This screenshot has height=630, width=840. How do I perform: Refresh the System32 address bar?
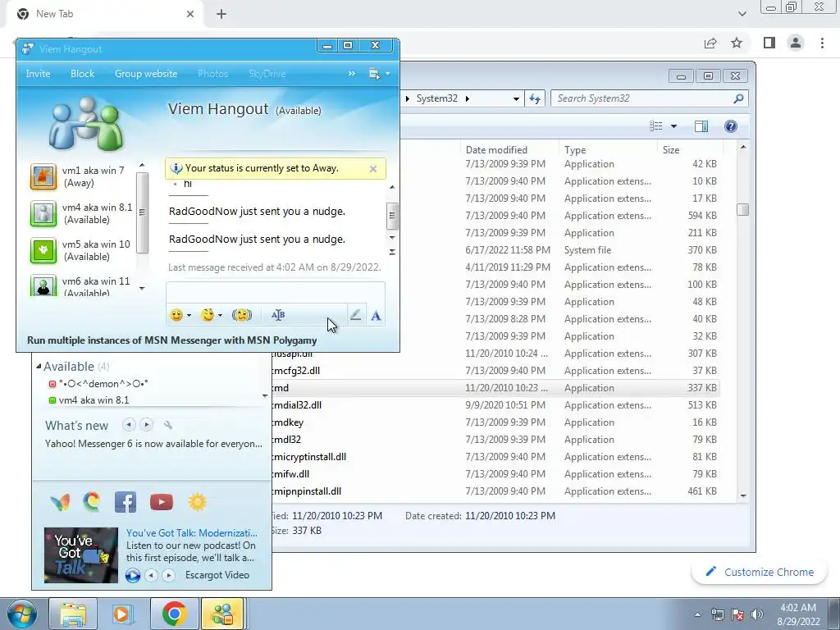[x=535, y=98]
